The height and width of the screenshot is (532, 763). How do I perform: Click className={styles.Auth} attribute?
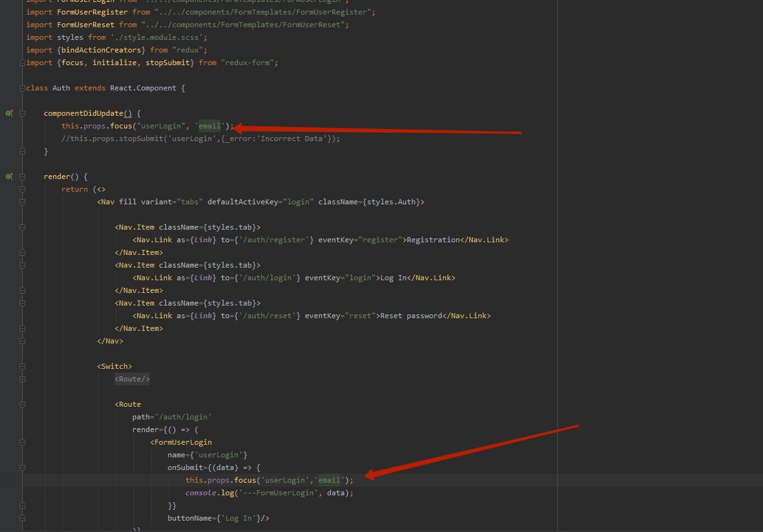tap(369, 202)
